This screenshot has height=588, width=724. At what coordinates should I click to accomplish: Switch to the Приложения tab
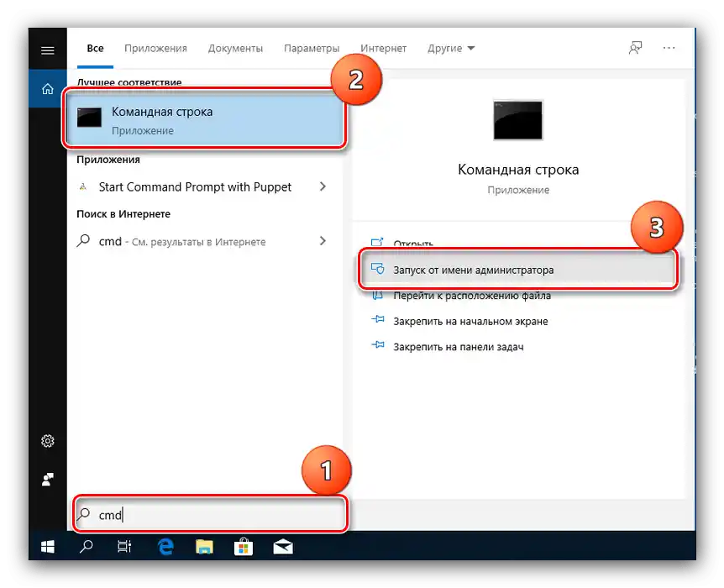pyautogui.click(x=155, y=48)
